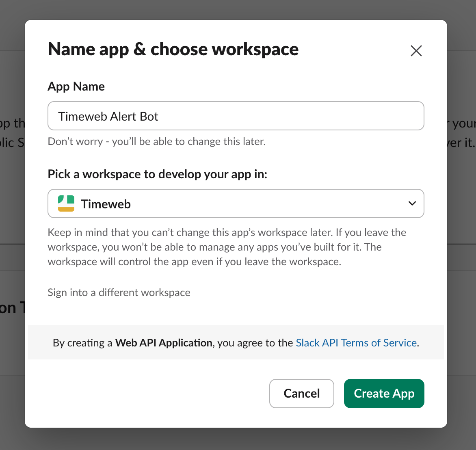476x450 pixels.
Task: Click the App Name input field
Action: pos(236,116)
